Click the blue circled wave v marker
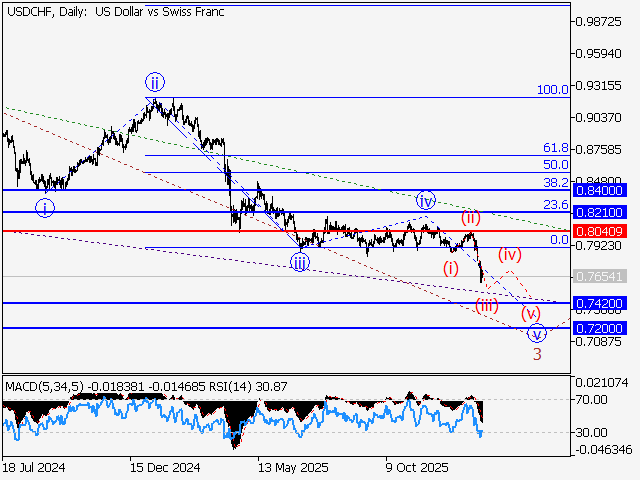This screenshot has width=640, height=480. [538, 333]
